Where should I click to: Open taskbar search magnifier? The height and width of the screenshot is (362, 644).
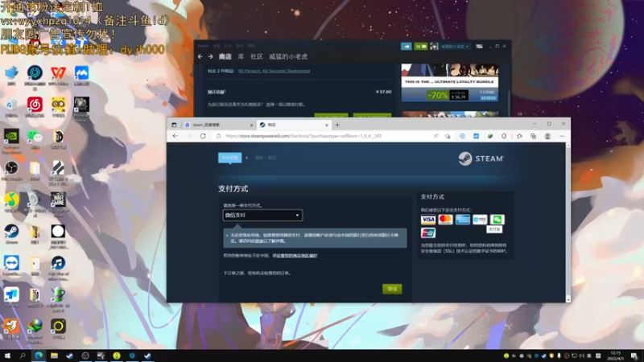pos(23,356)
